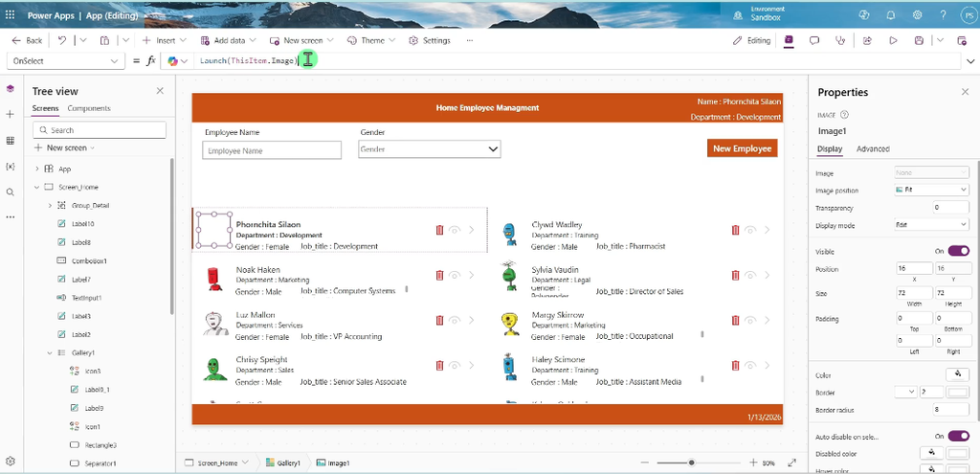Click the Undo icon in toolbar
The image size is (980, 474).
tap(62, 40)
